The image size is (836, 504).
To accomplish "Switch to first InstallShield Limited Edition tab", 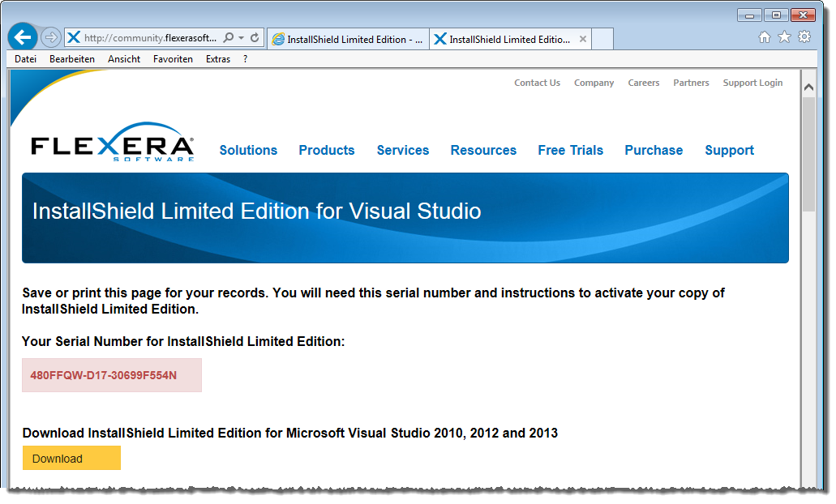I will [348, 39].
